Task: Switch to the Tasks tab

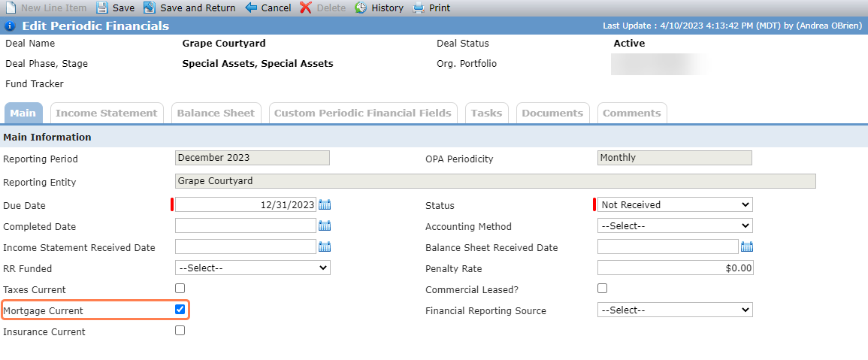Action: coord(486,113)
